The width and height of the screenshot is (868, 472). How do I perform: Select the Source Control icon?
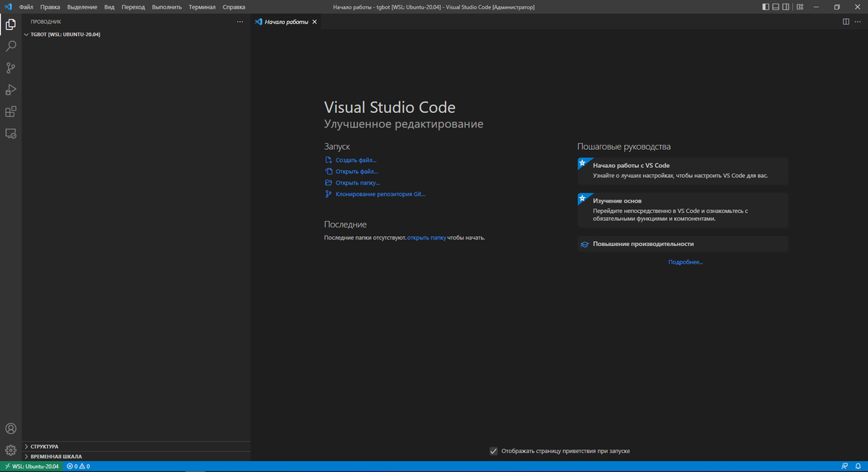10,67
